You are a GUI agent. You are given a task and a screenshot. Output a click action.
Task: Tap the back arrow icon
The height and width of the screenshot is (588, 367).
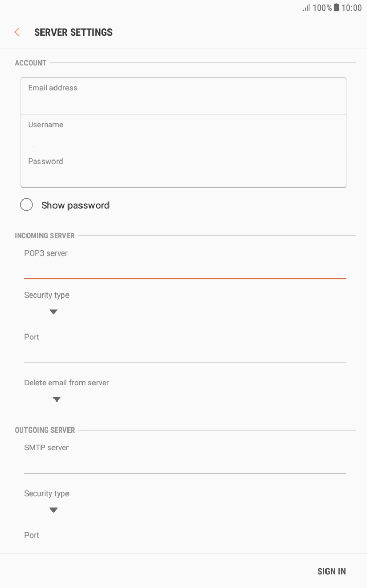17,32
